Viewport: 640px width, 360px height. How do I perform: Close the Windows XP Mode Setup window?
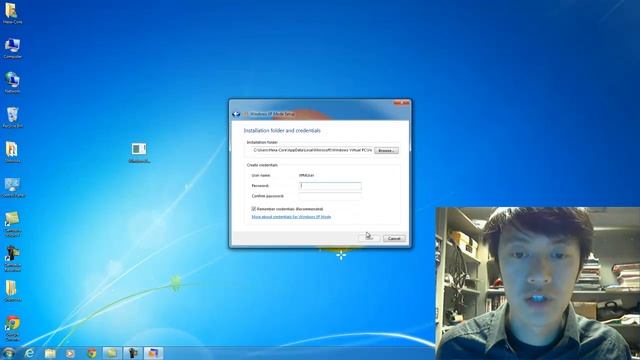click(x=402, y=103)
